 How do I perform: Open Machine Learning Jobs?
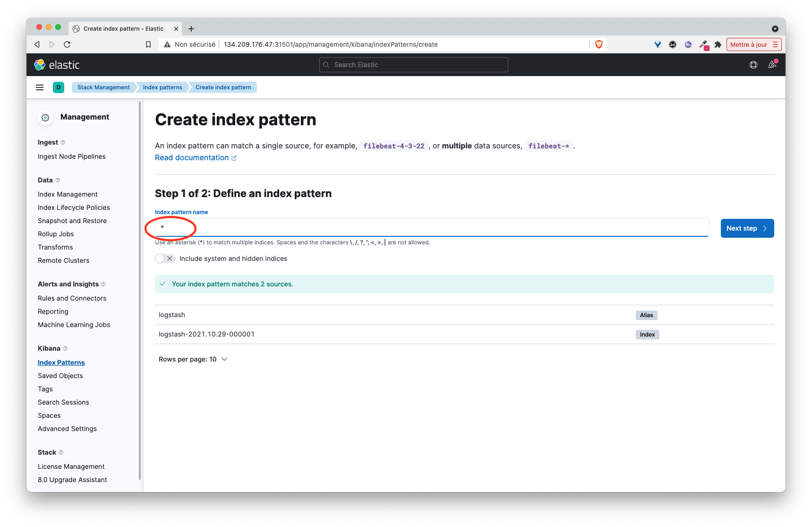[x=74, y=325]
